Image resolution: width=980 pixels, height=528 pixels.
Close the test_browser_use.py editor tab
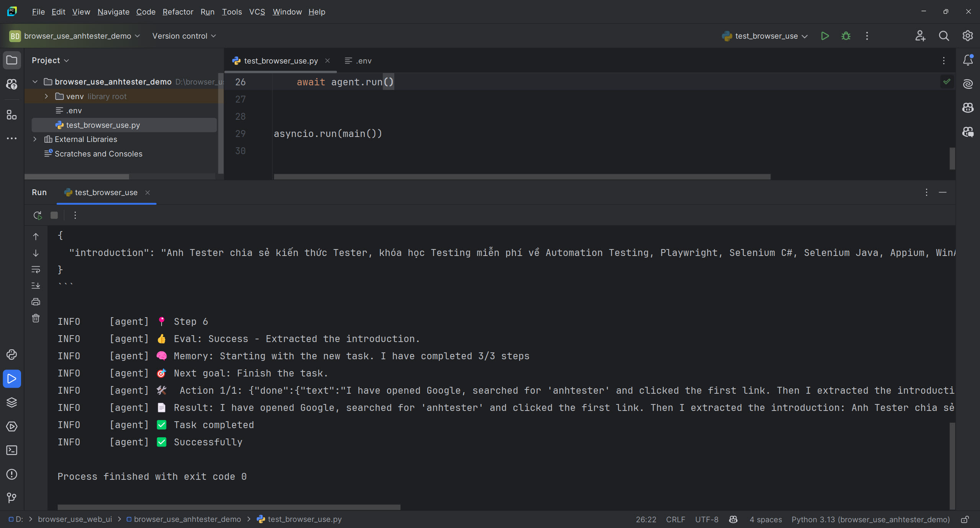tap(328, 61)
